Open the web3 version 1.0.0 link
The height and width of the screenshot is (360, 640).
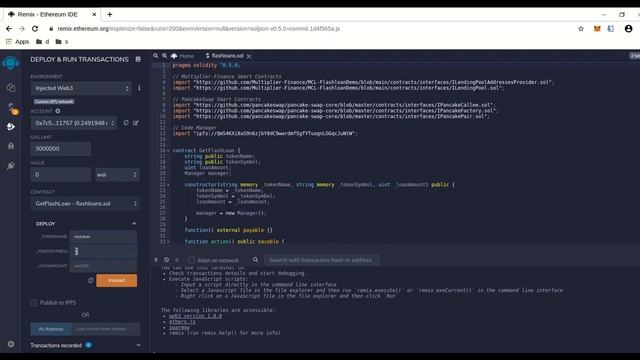tap(196, 316)
